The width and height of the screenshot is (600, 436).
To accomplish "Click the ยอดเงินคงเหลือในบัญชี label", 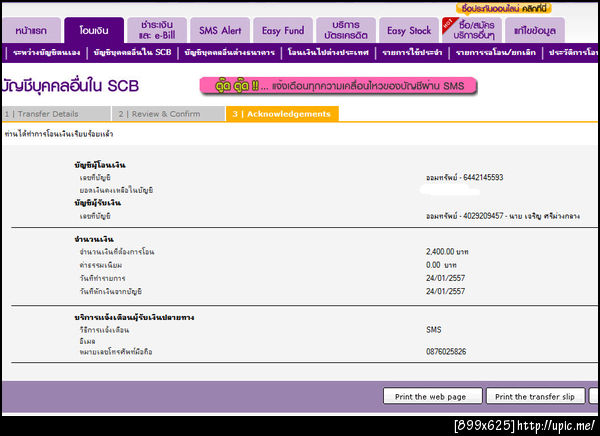I will [116, 190].
